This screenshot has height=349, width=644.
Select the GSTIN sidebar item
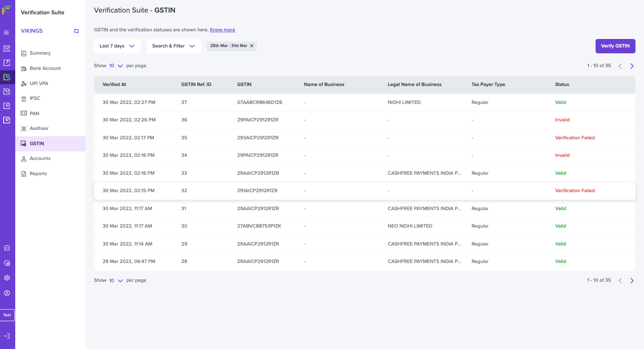point(50,144)
